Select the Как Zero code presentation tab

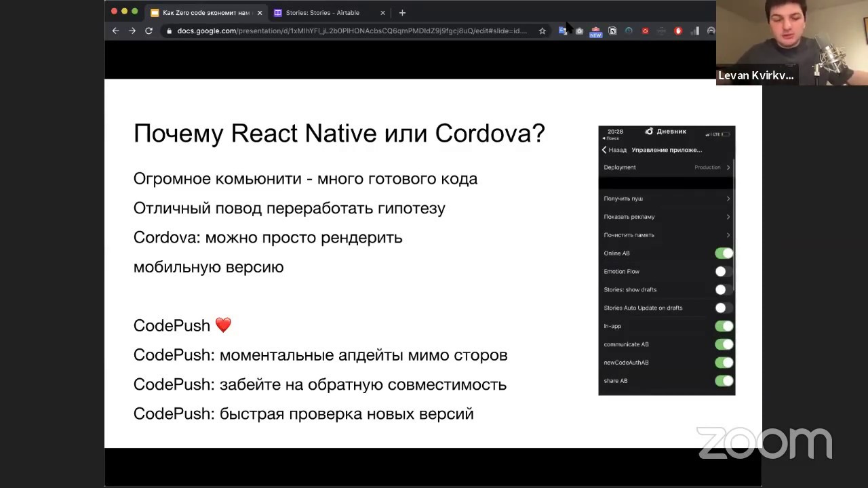(x=206, y=12)
